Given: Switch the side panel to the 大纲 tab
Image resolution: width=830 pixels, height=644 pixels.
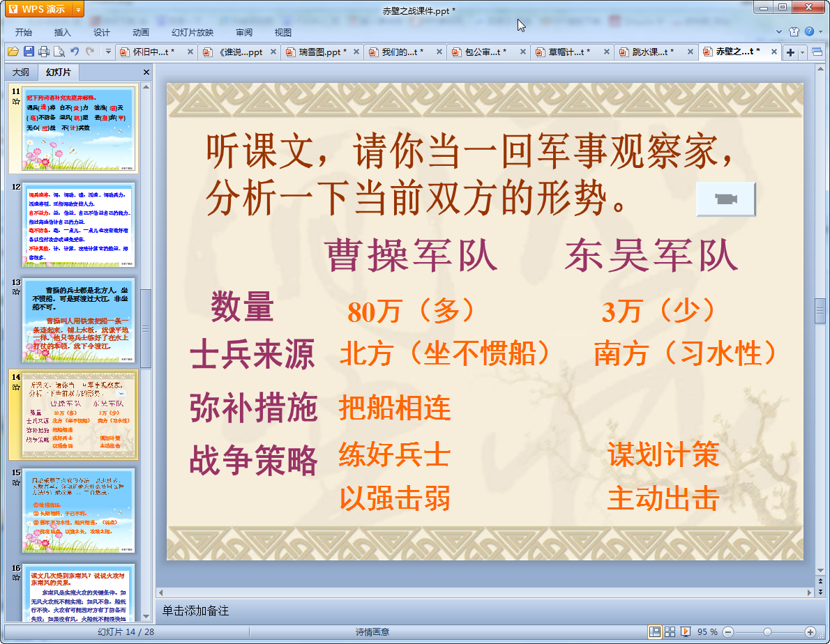Looking at the screenshot, I should (21, 72).
